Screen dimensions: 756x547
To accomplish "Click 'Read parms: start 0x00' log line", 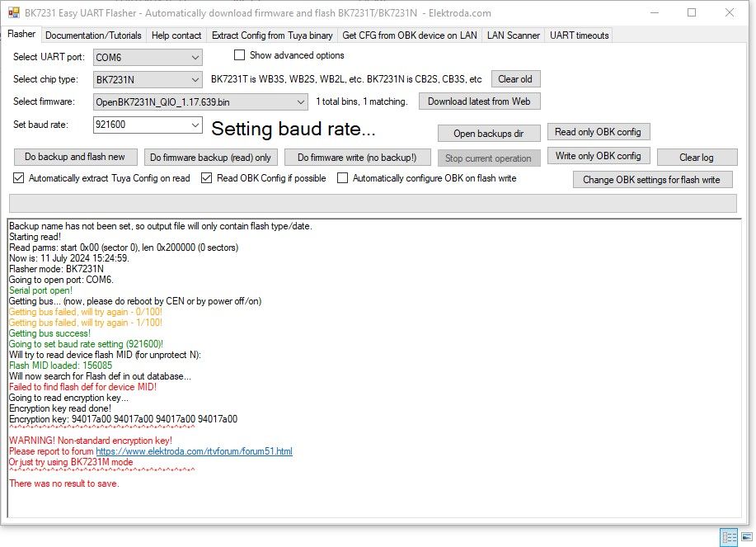I will 124,248.
